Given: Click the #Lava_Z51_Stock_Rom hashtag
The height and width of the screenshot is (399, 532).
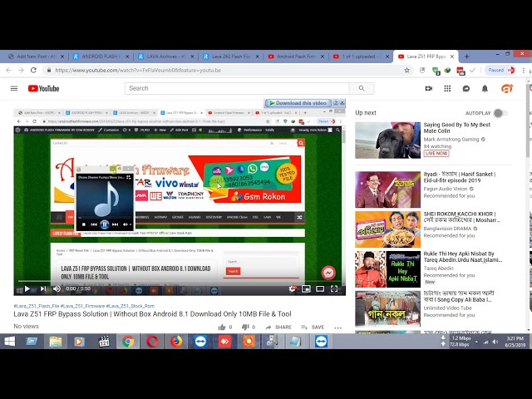Looking at the screenshot, I should click(131, 306).
